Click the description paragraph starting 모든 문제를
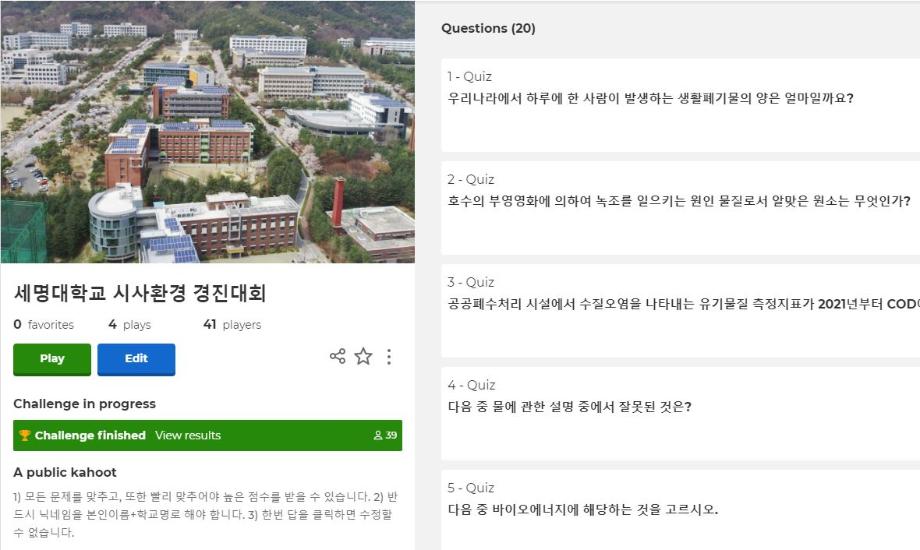Screen dimensions: 920x550 [205, 514]
